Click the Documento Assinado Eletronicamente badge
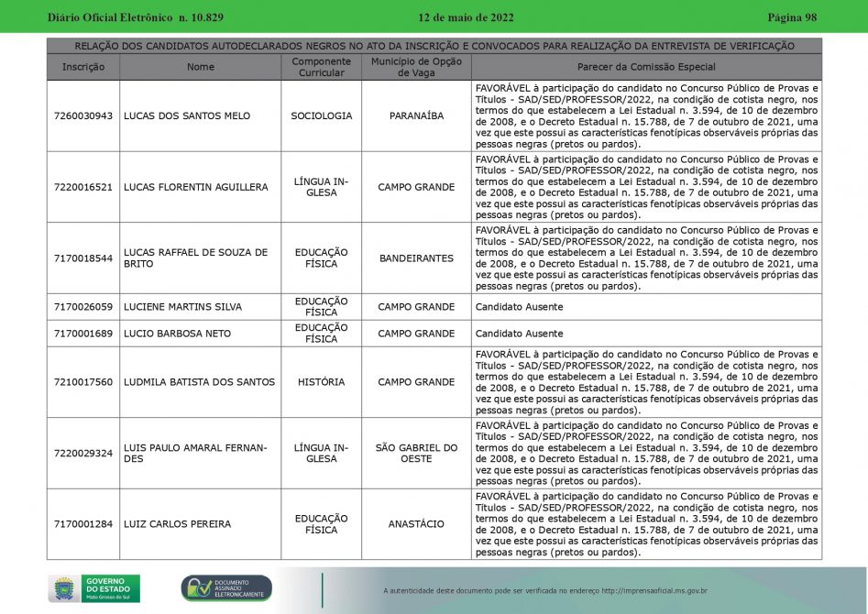Viewport: 868px width, 614px height. coord(226,588)
